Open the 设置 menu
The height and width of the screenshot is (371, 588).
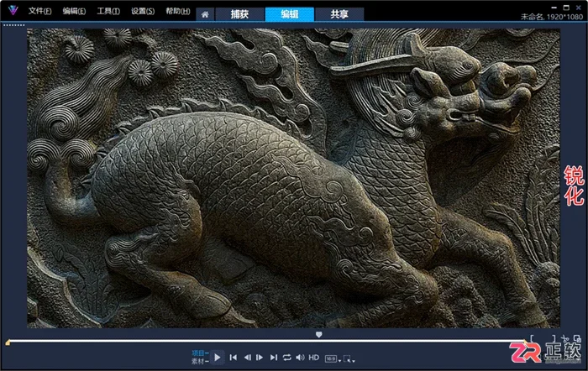pos(143,11)
